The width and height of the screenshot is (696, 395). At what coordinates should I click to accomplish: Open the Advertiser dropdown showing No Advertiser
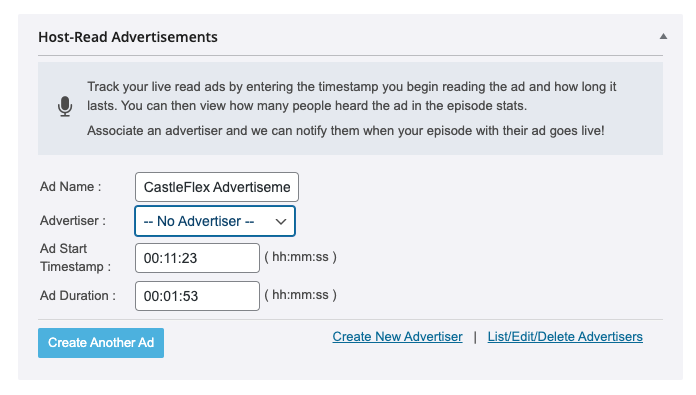(x=215, y=221)
